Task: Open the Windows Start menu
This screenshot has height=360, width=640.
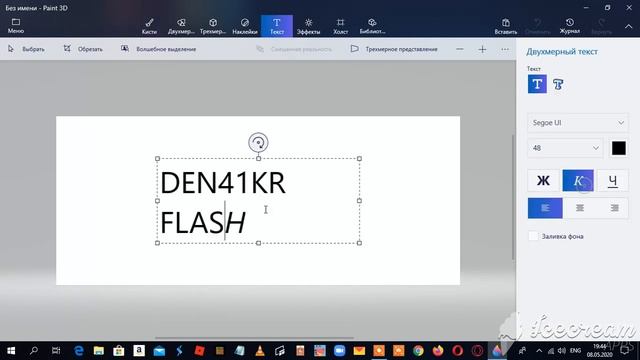Action: (11, 351)
